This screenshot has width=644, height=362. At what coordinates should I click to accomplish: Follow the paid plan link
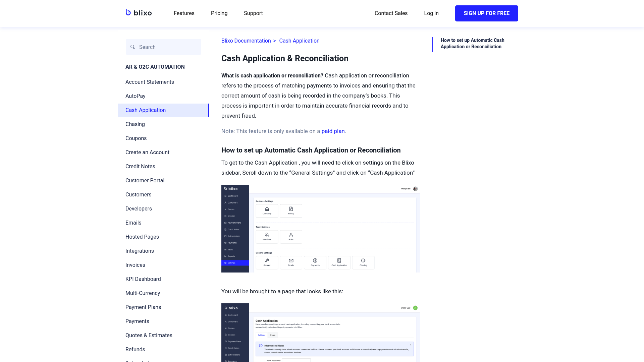pos(333,131)
